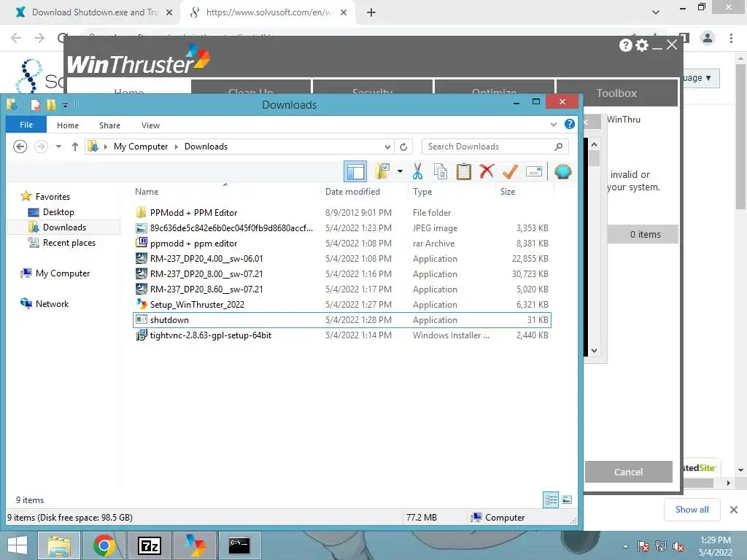Click Cancel in WinThruster

pos(628,472)
